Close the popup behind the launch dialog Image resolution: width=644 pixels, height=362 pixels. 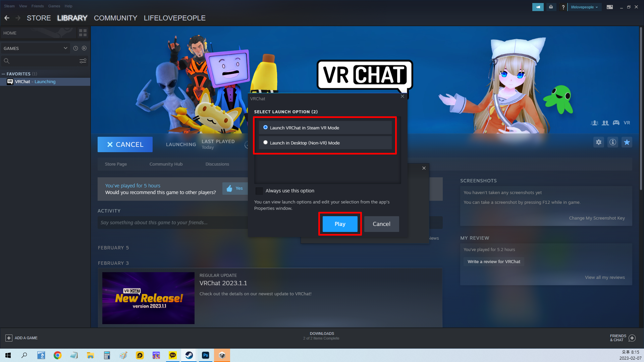click(x=424, y=168)
